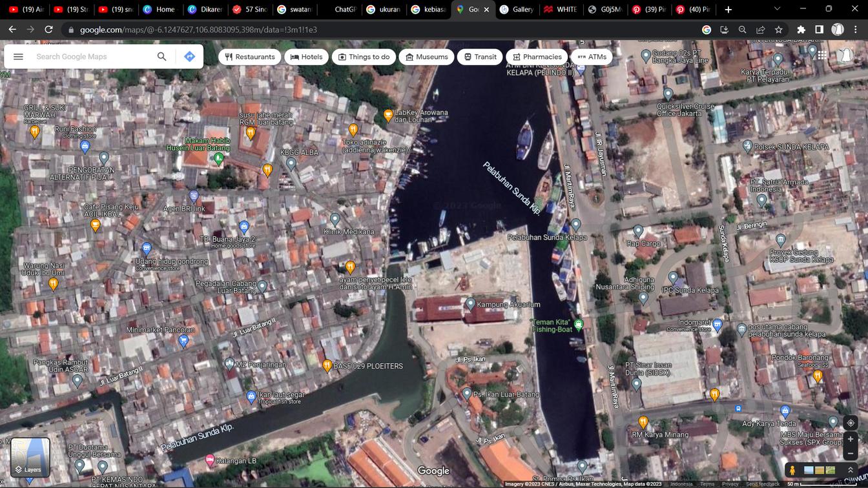Show your location with the target icon
The image size is (868, 488).
coord(851,423)
